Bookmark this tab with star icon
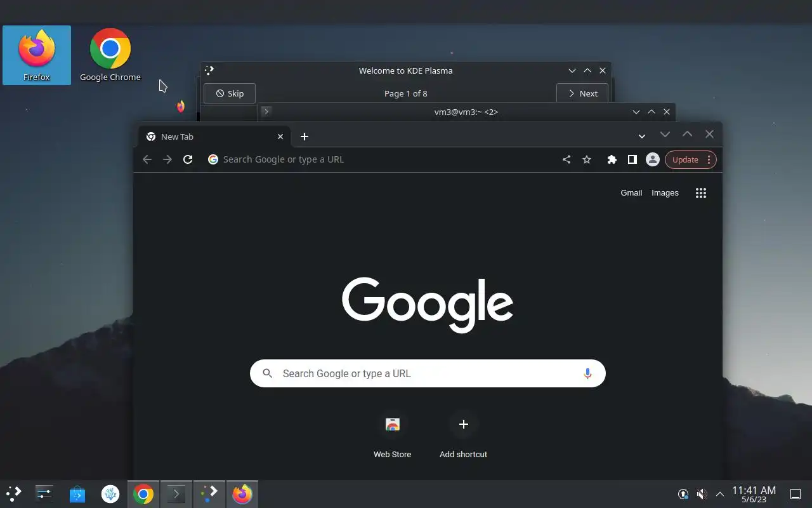 point(587,159)
